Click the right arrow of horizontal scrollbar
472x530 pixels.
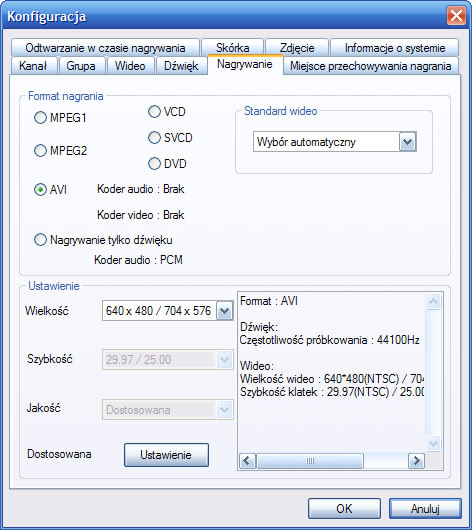[x=417, y=461]
